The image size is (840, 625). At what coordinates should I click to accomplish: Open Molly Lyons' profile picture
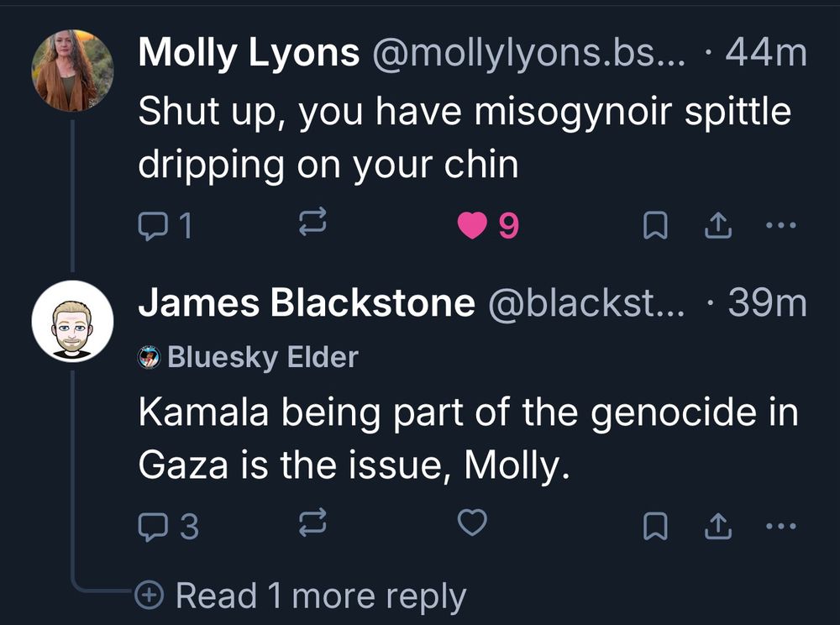pos(72,71)
